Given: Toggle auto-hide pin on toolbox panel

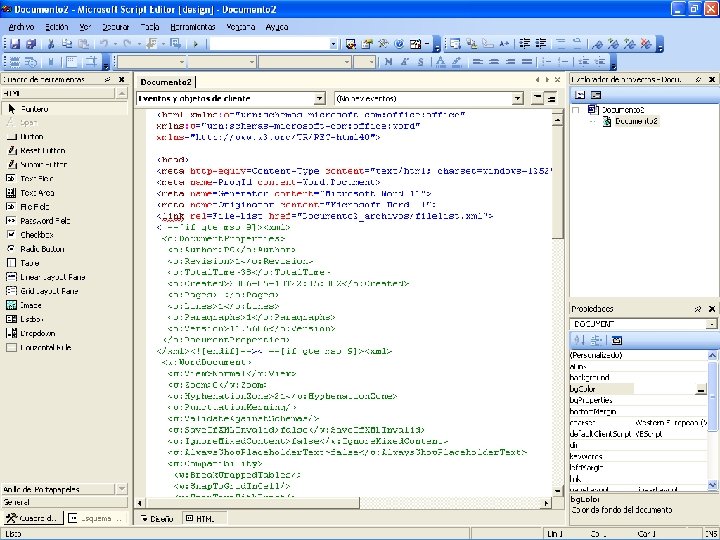Looking at the screenshot, I should tap(109, 78).
